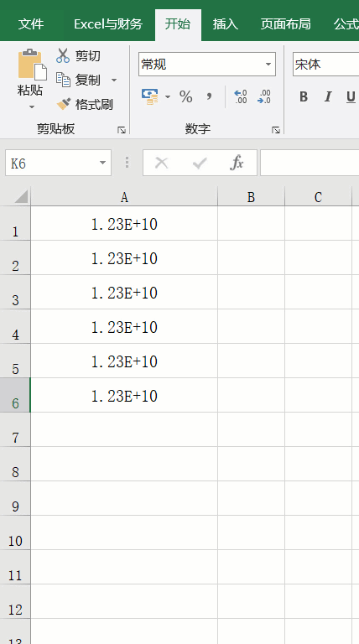Image resolution: width=359 pixels, height=644 pixels.
Task: Expand the Name Box dropdown arrow
Action: pos(102,163)
